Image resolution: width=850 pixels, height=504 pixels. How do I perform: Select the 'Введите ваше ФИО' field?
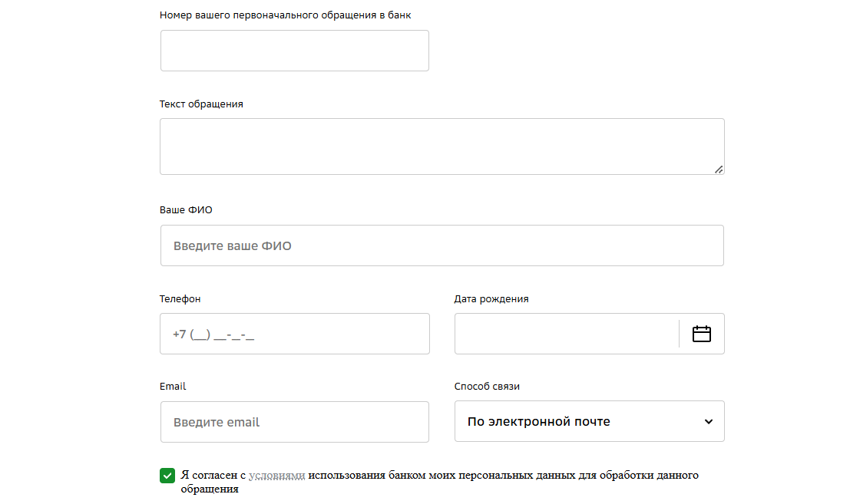pos(442,245)
